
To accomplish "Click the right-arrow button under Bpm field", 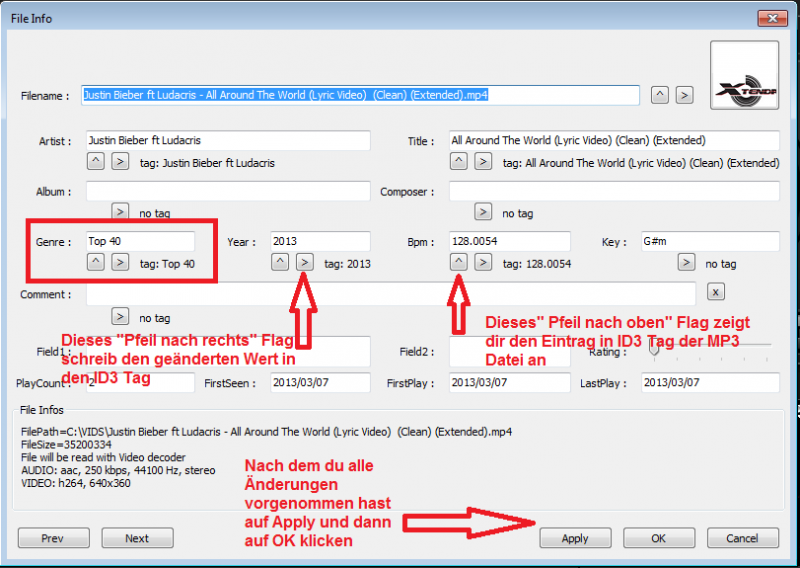I will click(x=483, y=262).
